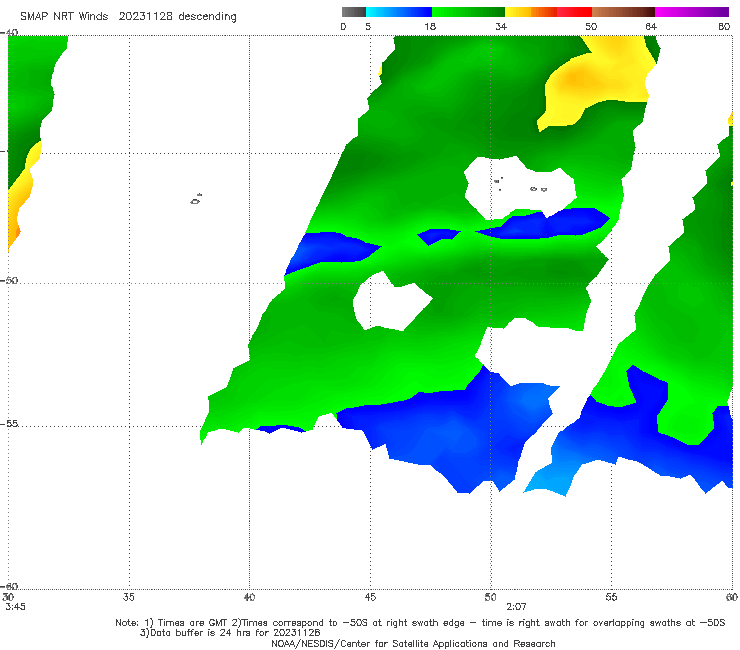Click the 'SMAP NRT Winds' title text

tap(64, 17)
